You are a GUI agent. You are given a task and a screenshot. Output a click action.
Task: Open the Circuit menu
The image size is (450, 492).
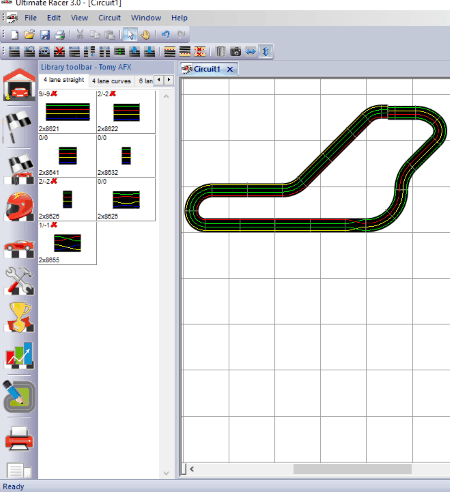pyautogui.click(x=109, y=18)
